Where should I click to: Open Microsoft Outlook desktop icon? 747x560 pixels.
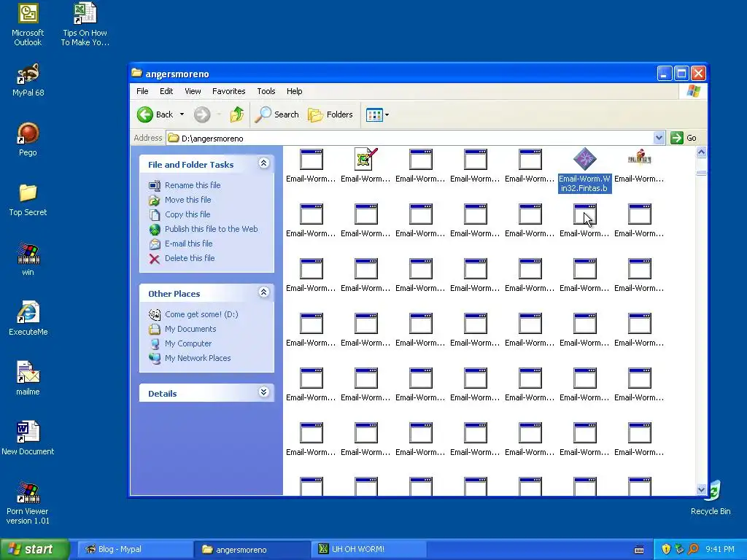pyautogui.click(x=28, y=24)
